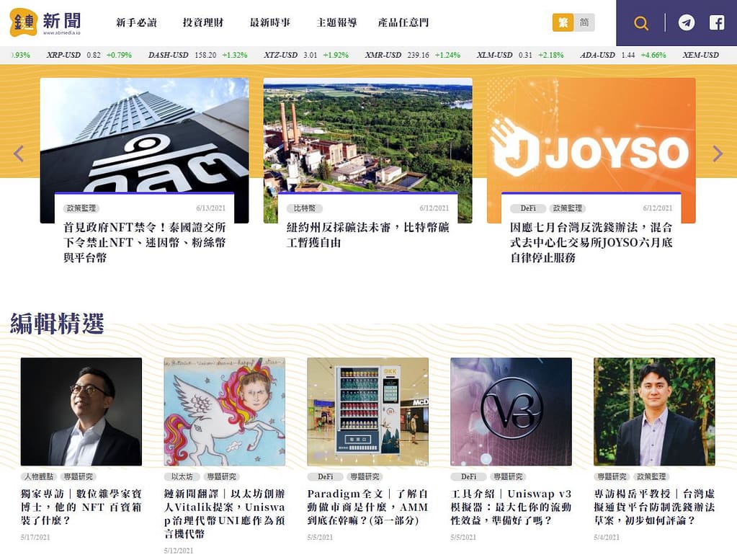Open the Uniswap V3 logo image

pos(512,412)
